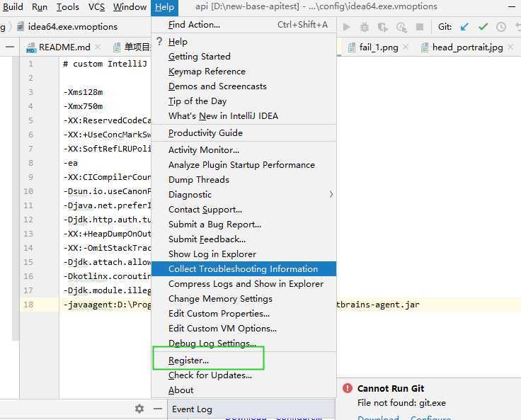Click the Run play icon in toolbar
Image resolution: width=521 pixels, height=420 pixels.
347,27
